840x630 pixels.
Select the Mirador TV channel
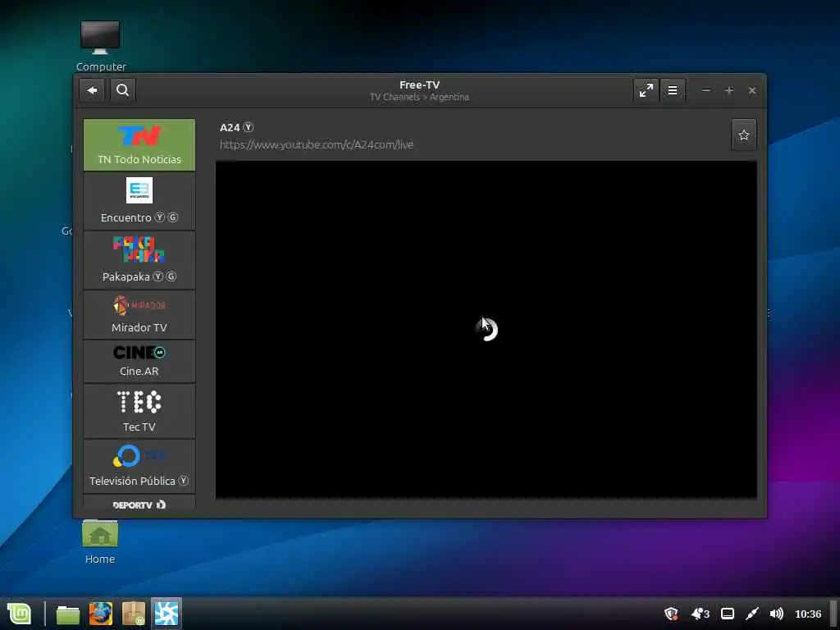(139, 315)
